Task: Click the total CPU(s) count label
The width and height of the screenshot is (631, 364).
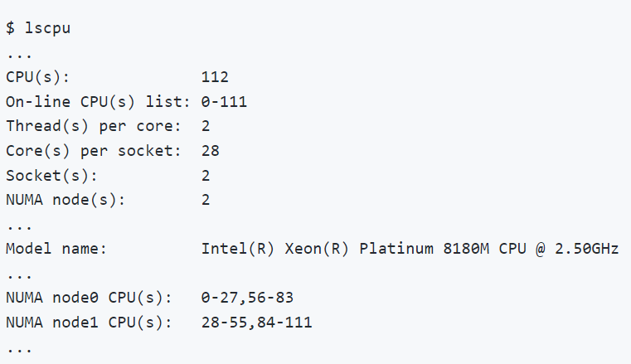Action: [38, 77]
